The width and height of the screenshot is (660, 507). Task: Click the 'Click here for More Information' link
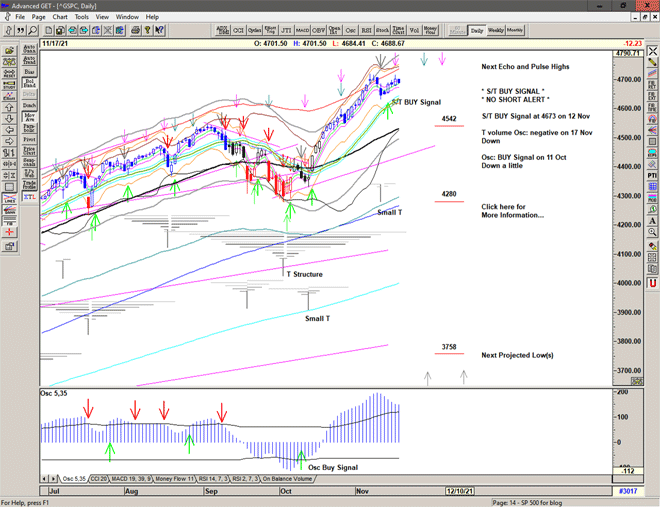(514, 211)
